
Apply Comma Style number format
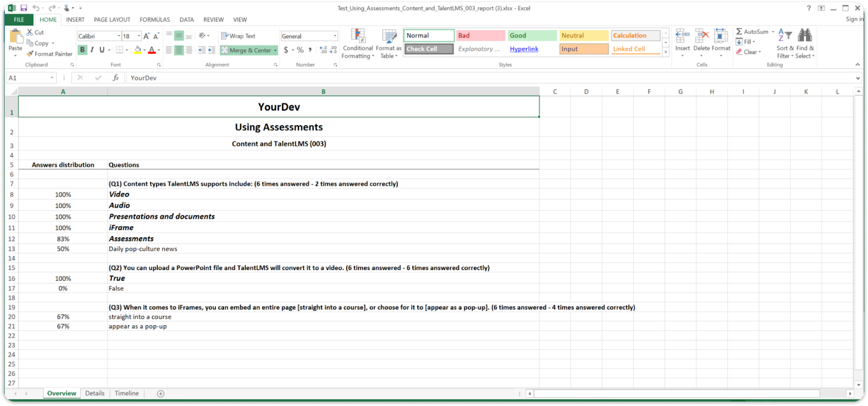[310, 50]
